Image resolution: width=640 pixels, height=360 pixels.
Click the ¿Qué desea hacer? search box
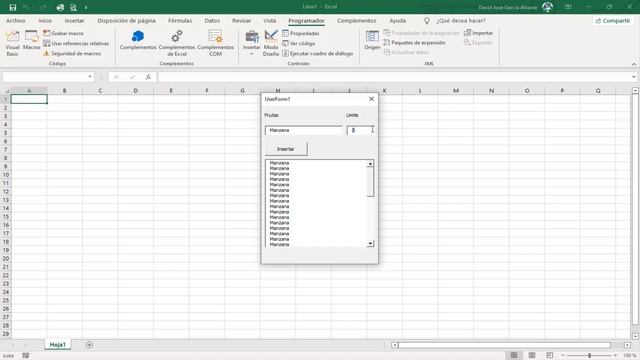click(461, 20)
